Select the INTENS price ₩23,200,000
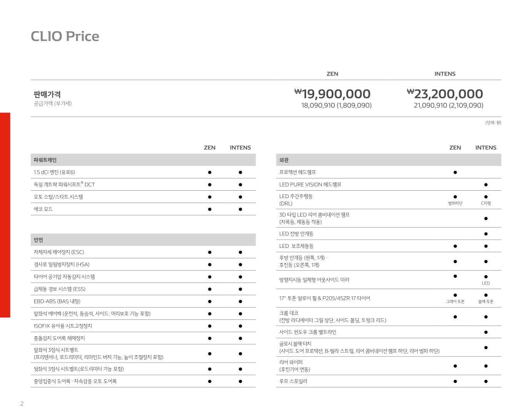 (445, 94)
